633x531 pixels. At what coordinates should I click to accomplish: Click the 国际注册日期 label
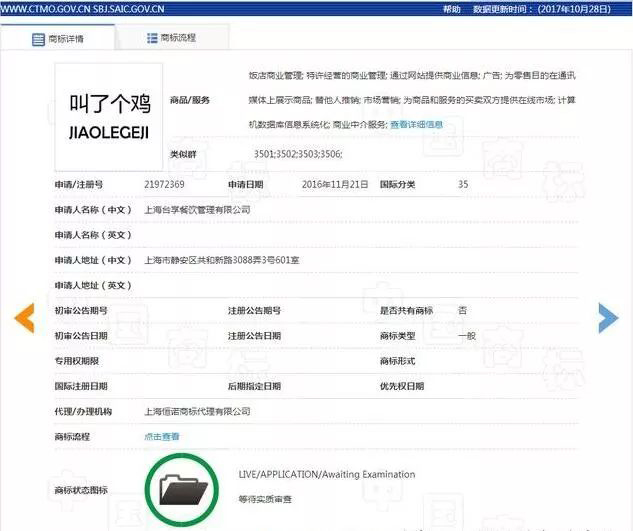81,386
